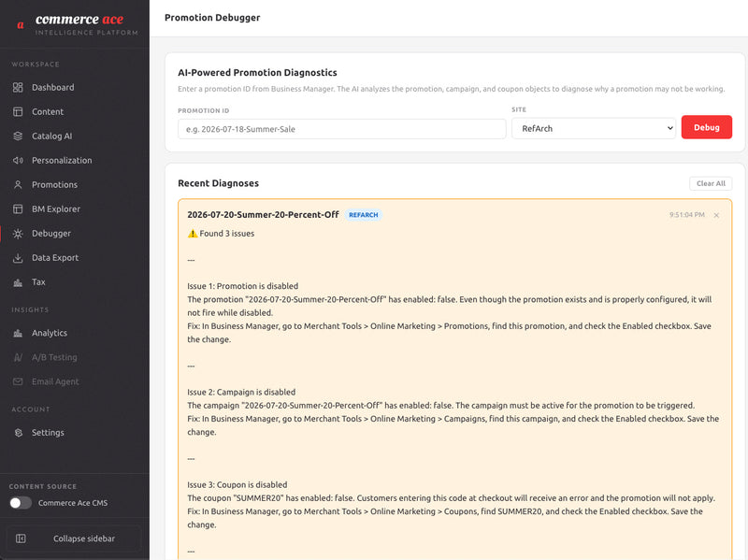The width and height of the screenshot is (748, 560).
Task: Click the Content layout icon in sidebar
Action: pos(18,111)
